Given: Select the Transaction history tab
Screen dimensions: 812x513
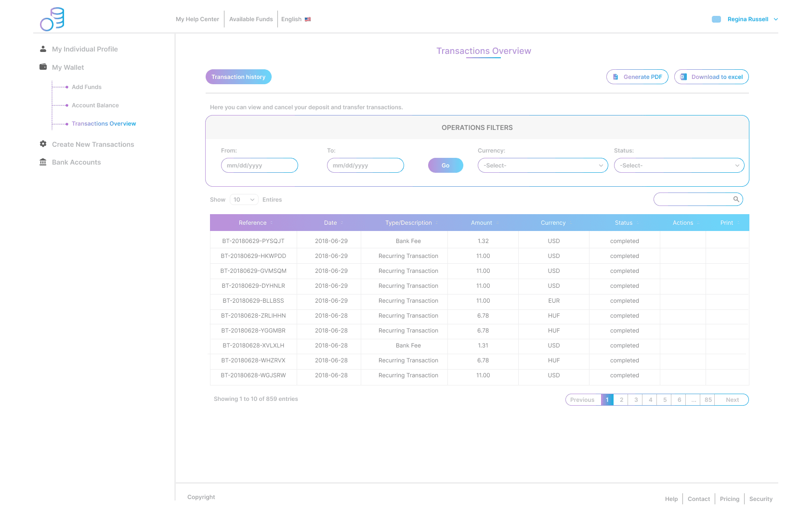Looking at the screenshot, I should point(238,77).
